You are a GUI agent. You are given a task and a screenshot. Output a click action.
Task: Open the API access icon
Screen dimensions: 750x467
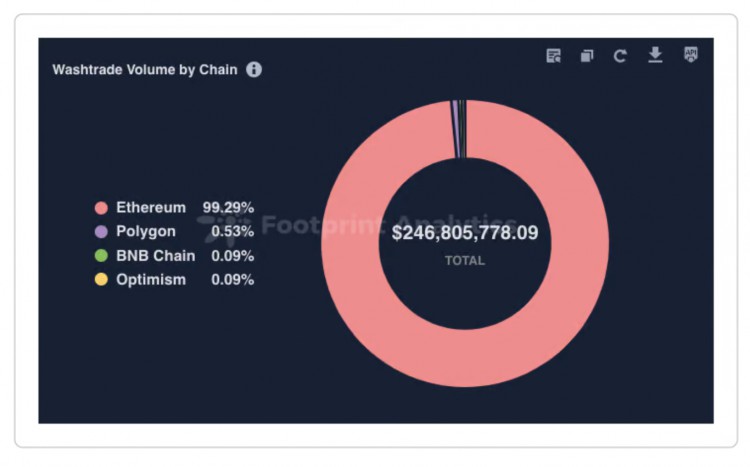tap(690, 55)
